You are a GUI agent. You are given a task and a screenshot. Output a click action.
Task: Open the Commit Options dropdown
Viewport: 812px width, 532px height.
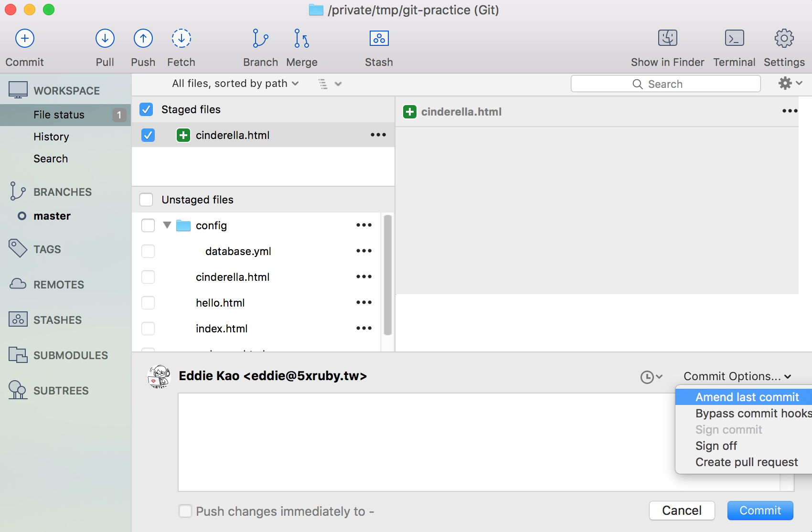pos(737,376)
